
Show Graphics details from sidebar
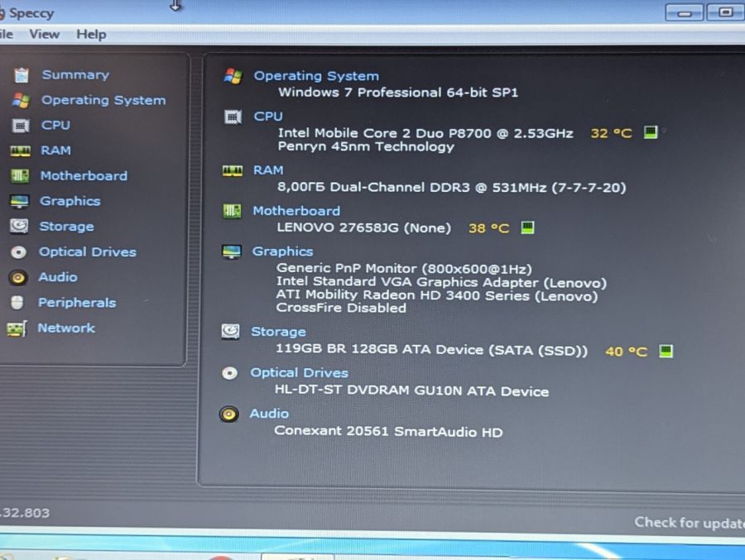point(70,201)
